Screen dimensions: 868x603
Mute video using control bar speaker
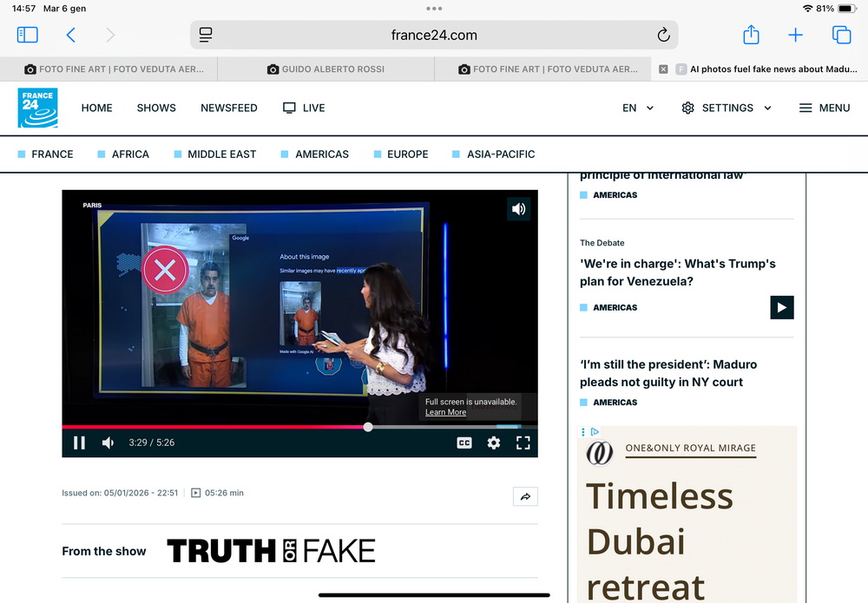(108, 442)
